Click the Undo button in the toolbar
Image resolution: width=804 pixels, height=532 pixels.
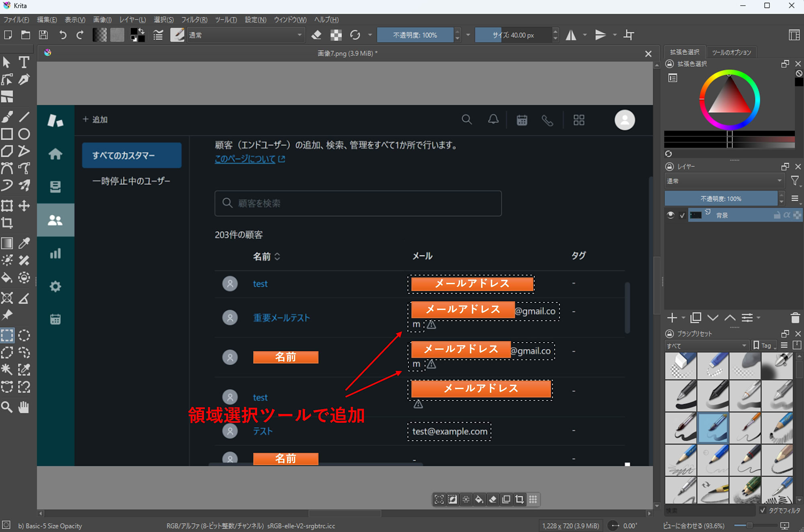[x=63, y=35]
